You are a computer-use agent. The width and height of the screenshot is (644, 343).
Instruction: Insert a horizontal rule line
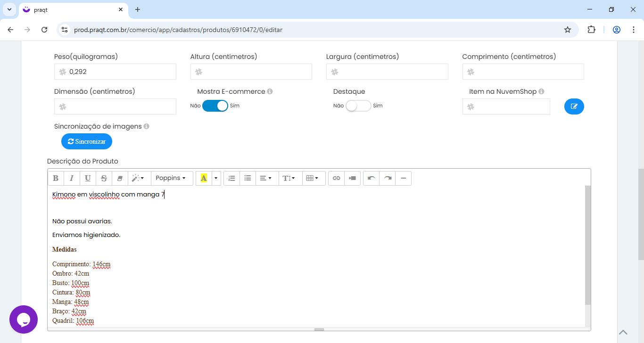click(404, 178)
